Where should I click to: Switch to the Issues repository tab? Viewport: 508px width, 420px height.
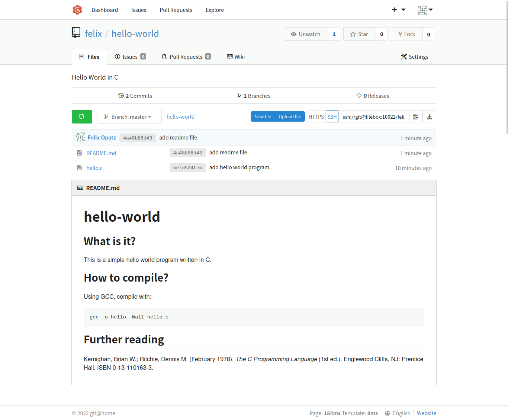[130, 57]
